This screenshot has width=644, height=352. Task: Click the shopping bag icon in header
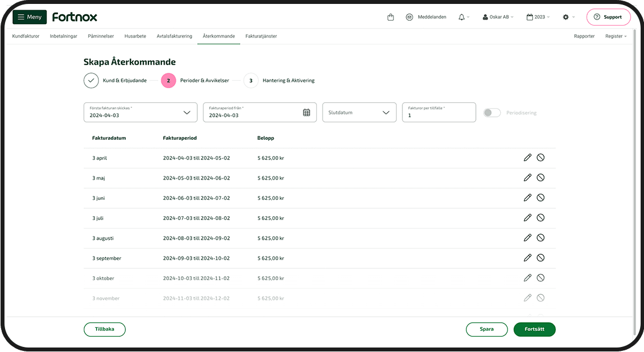pos(391,17)
